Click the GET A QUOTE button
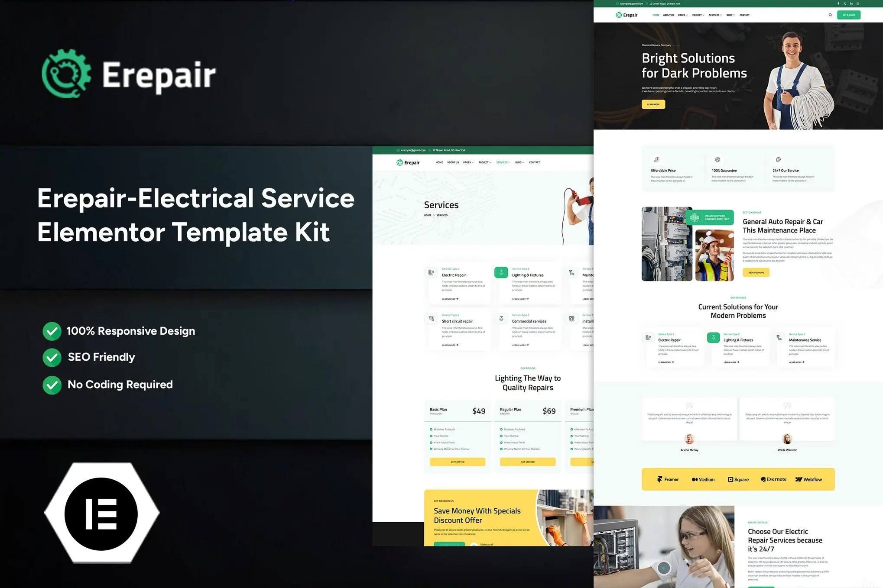The height and width of the screenshot is (588, 883). [x=849, y=15]
